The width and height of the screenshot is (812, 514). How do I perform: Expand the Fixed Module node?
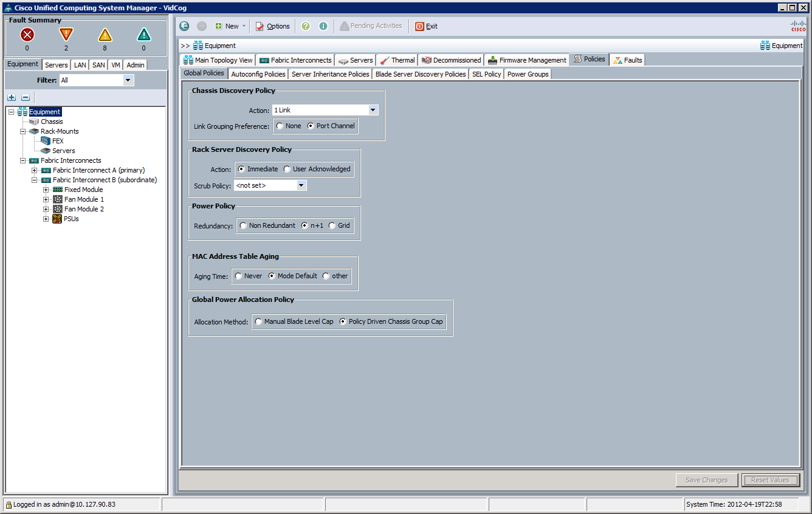[46, 190]
